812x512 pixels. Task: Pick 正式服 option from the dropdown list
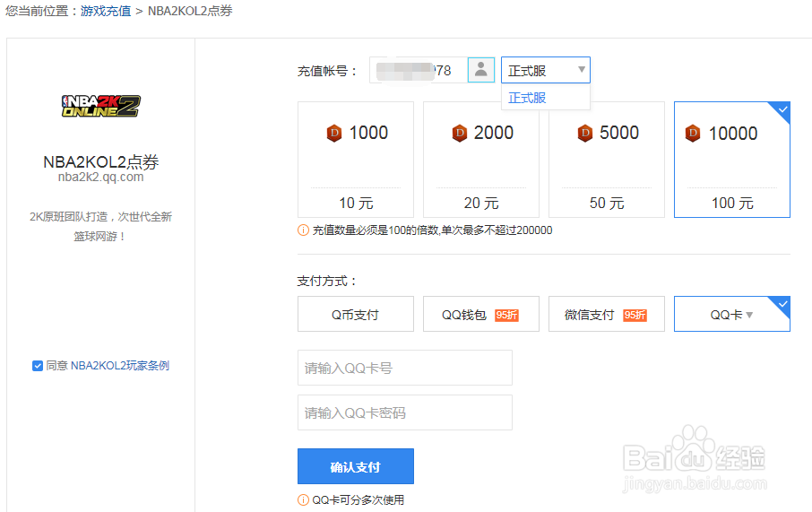(545, 98)
